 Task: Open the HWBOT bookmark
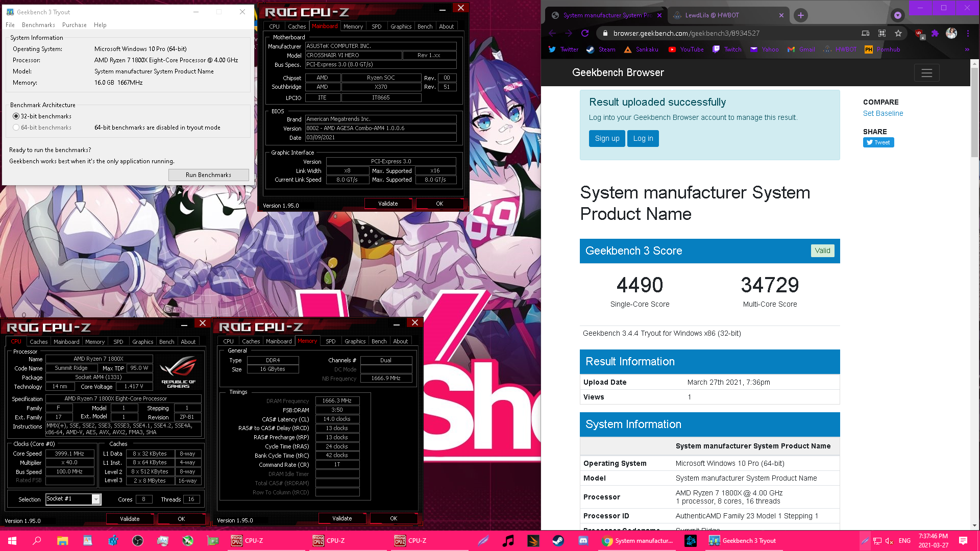pos(840,49)
